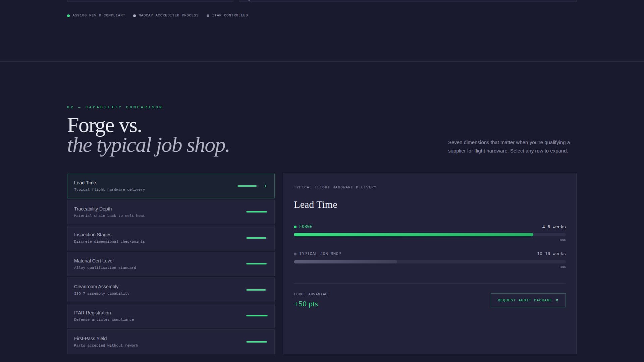Click the NADCAP ACCREDITED PROCESS indicator dot
This screenshot has width=644, height=362.
[135, 15]
